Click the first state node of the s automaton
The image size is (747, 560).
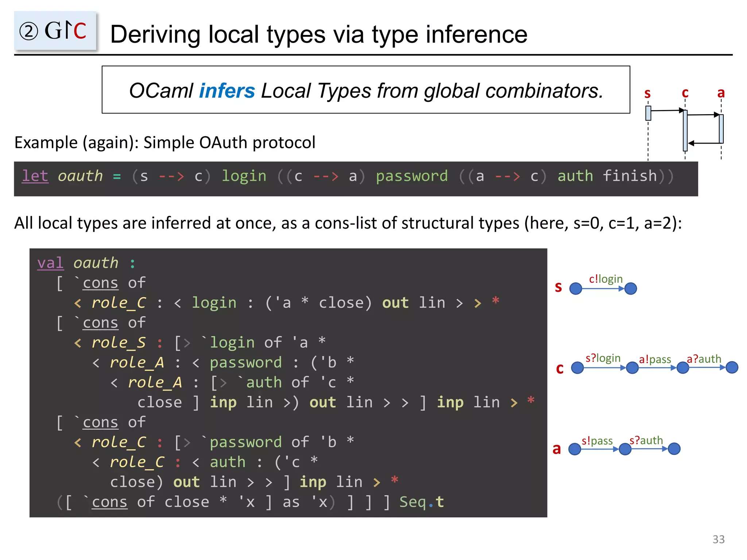[x=576, y=288]
